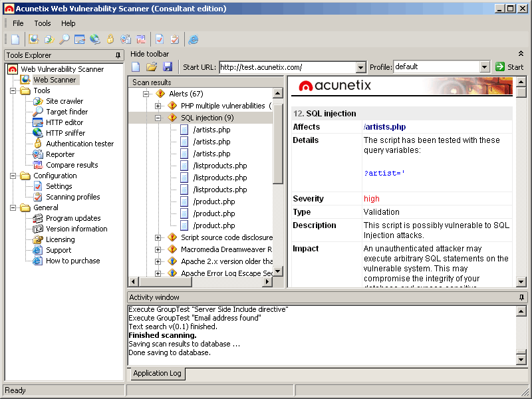Viewport: 532px width, 399px height.
Task: Toggle the Tools Explorer pin
Action: click(118, 55)
